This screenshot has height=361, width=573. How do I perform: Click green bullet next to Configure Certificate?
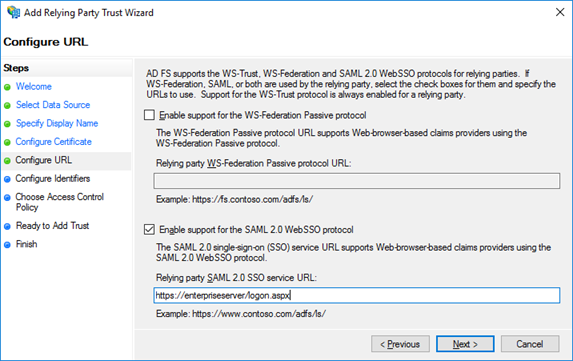click(7, 142)
